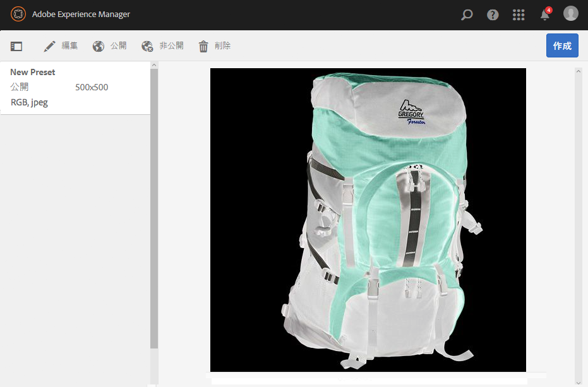Click the preset list scroll-up arrow
Screen dimensions: 588x387
point(153,65)
